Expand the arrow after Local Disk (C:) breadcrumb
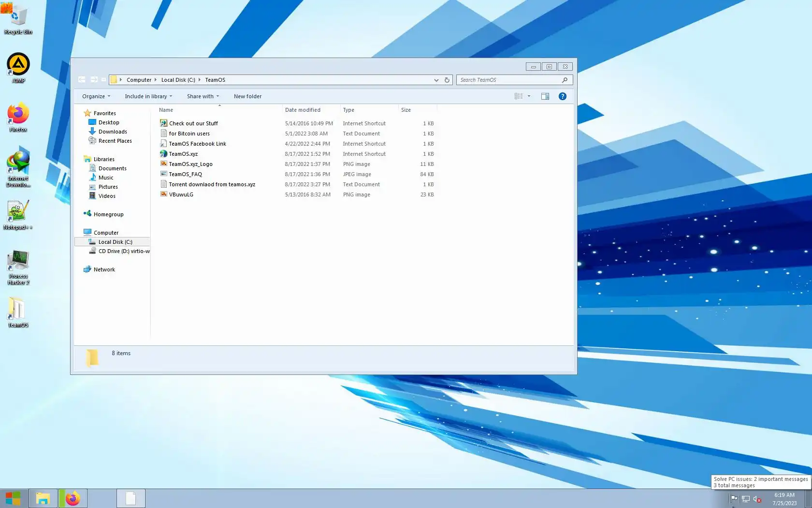The image size is (812, 508). 199,80
